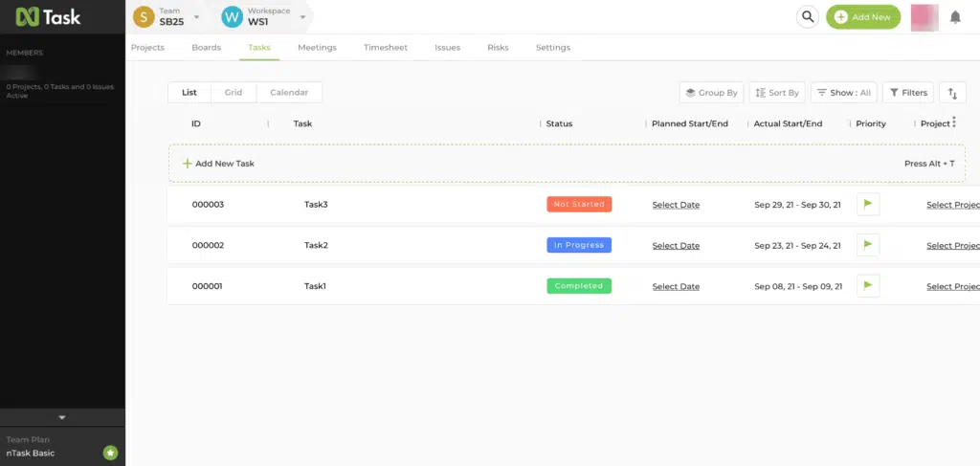980x466 pixels.
Task: Click task ID 000003
Action: pos(208,204)
